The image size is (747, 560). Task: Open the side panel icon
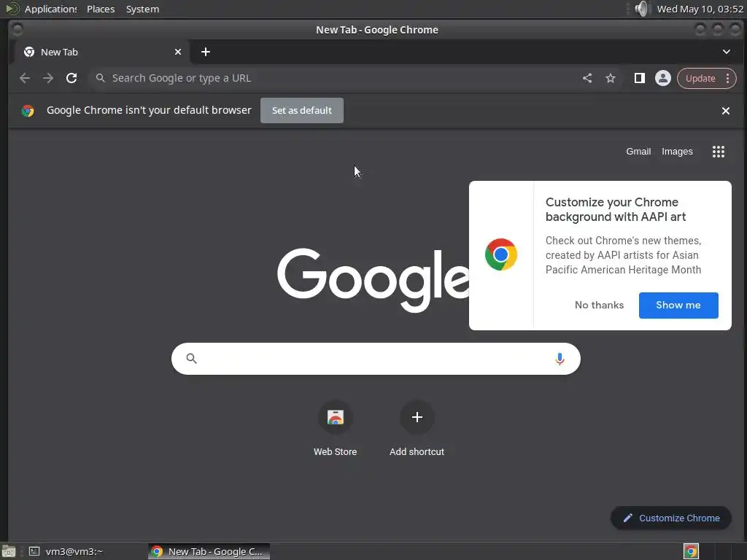coord(639,78)
